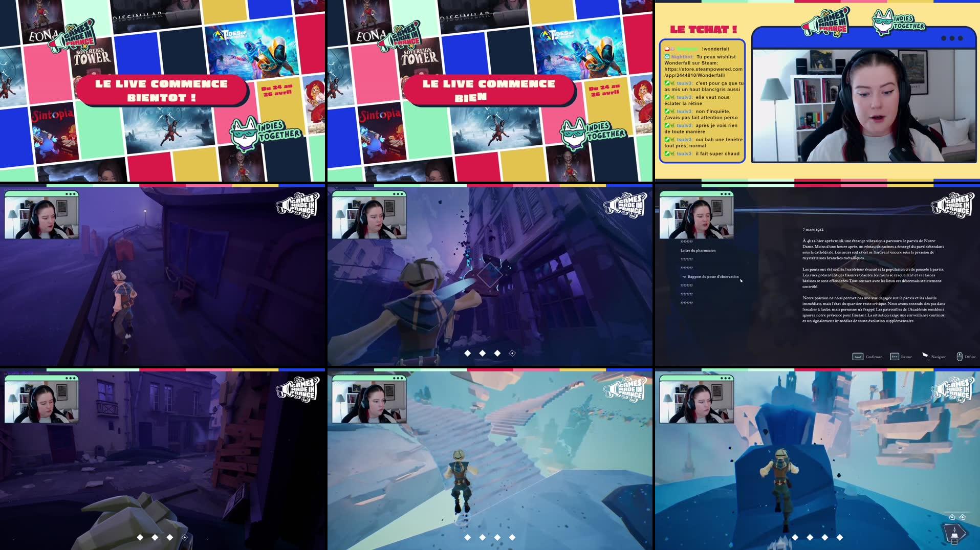Click the '7 mars 1912' date in the report
Image resolution: width=980 pixels, height=550 pixels.
coord(813,230)
